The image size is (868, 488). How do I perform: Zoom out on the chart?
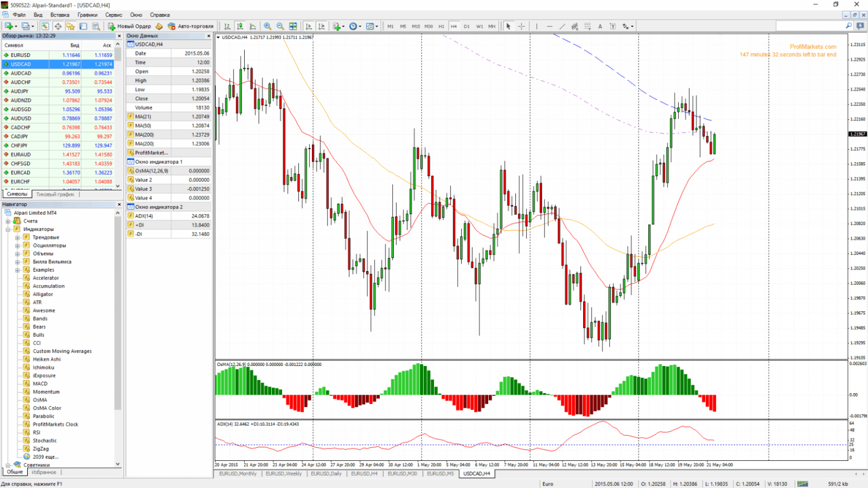pyautogui.click(x=280, y=26)
